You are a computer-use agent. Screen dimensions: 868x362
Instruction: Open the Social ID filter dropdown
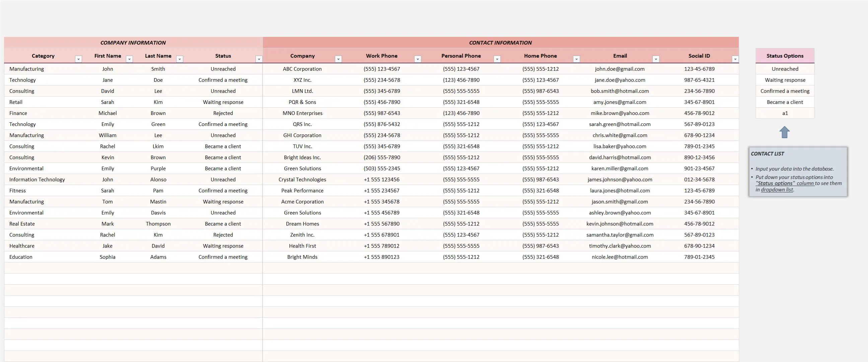click(736, 59)
